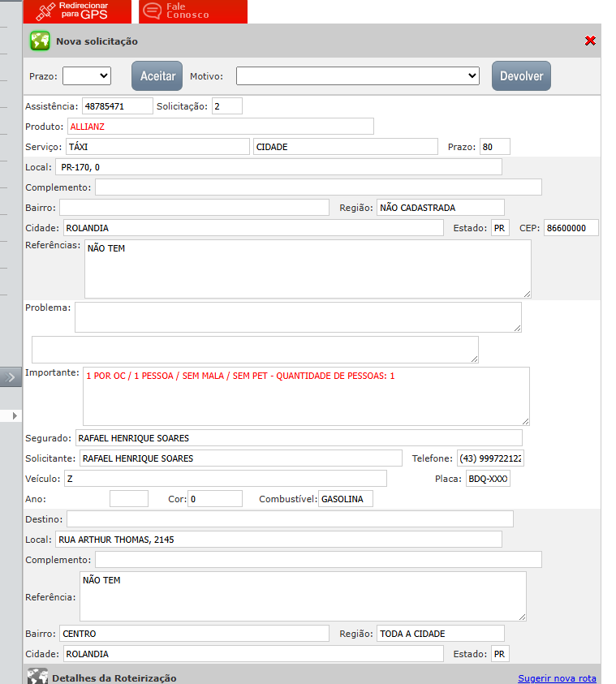Click Região field NÃO CADASTRADA
The width and height of the screenshot is (616, 684).
pyautogui.click(x=441, y=208)
